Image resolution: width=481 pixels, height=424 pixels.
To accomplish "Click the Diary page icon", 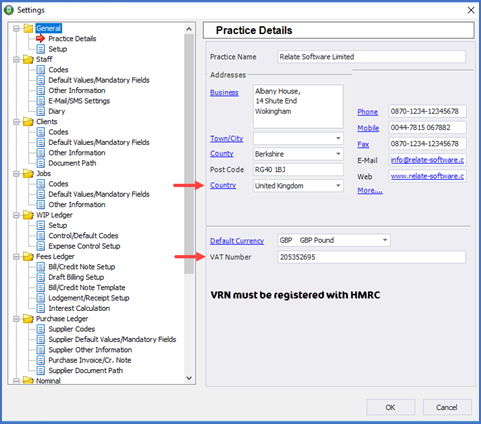I will tap(41, 111).
